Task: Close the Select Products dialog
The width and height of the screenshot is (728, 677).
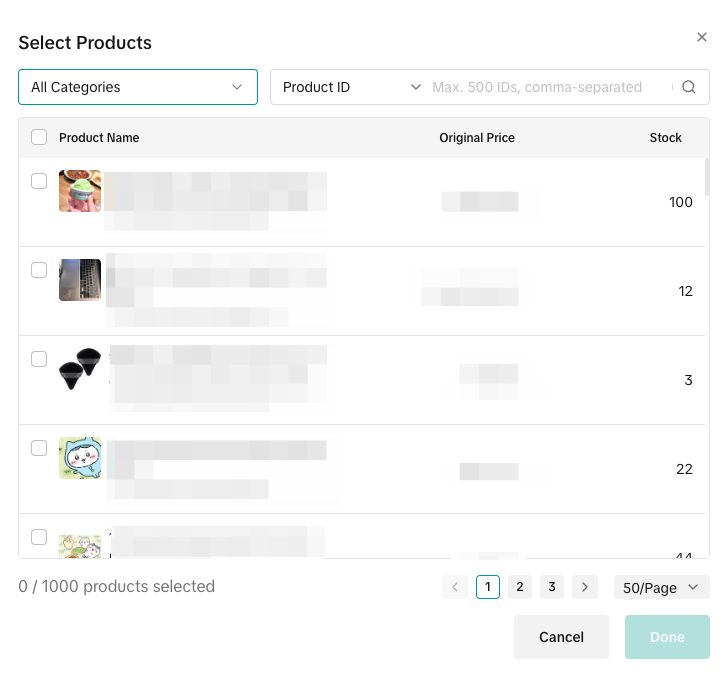Action: click(x=702, y=37)
